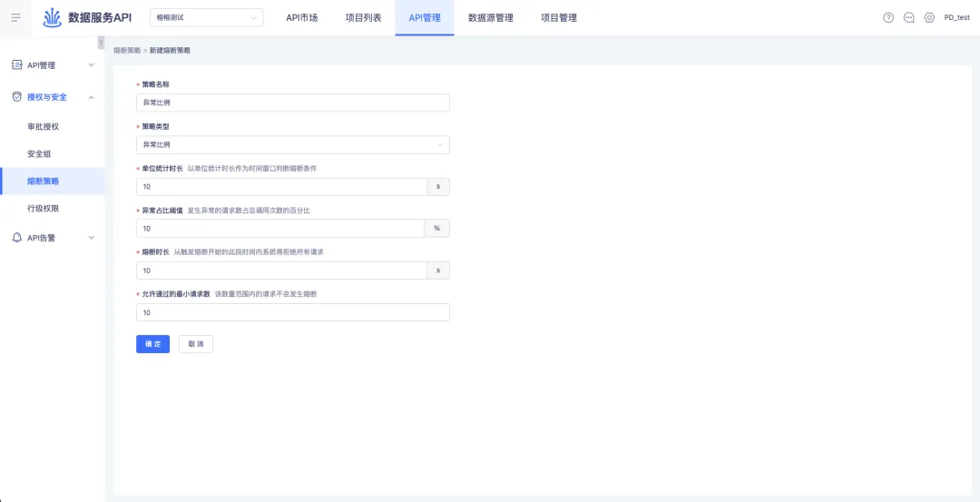980x502 pixels.
Task: Click the API告警 bell icon
Action: (x=17, y=238)
